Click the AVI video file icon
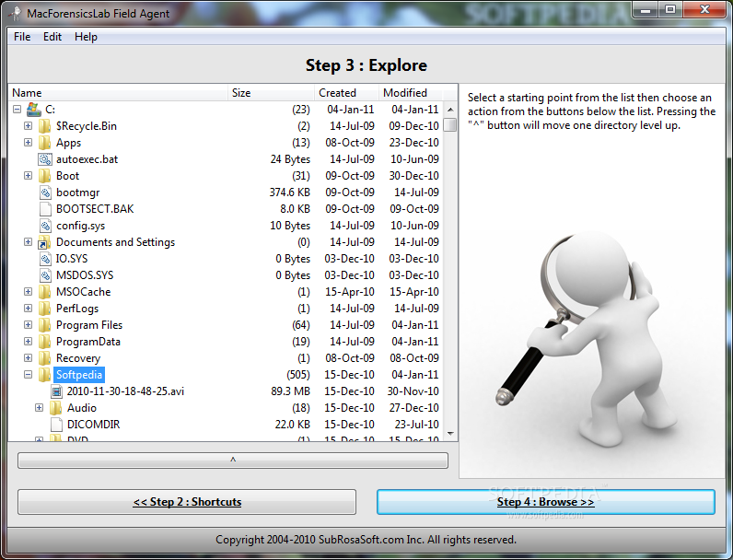 pos(56,391)
